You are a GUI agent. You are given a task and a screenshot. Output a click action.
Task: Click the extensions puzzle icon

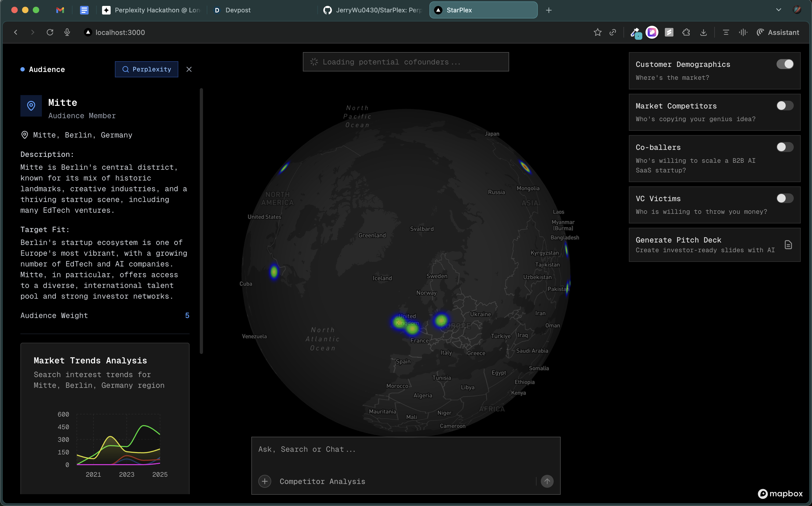(x=686, y=32)
